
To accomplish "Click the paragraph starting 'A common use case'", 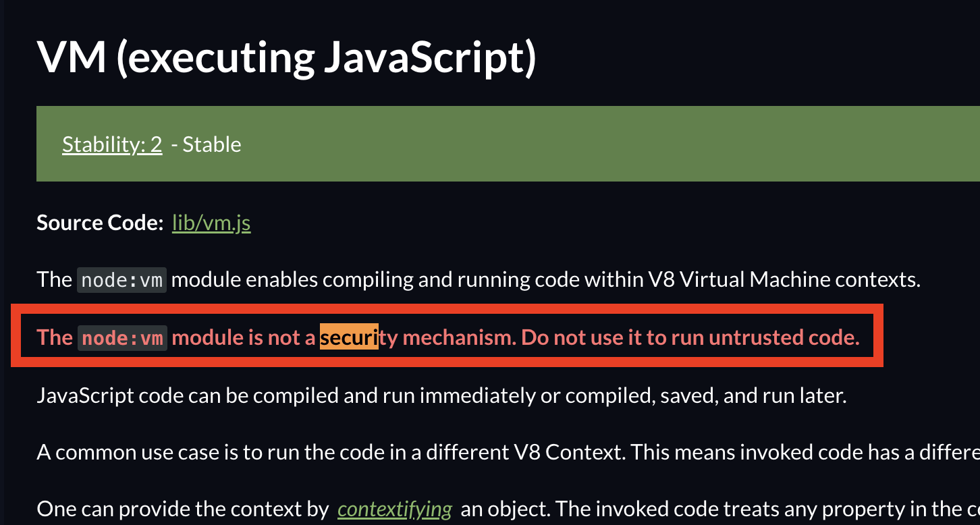I will [508, 452].
